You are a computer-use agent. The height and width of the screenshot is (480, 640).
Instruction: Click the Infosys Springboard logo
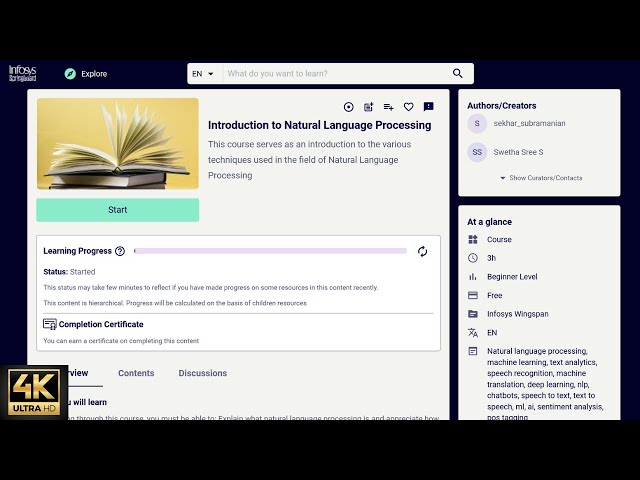click(x=23, y=73)
